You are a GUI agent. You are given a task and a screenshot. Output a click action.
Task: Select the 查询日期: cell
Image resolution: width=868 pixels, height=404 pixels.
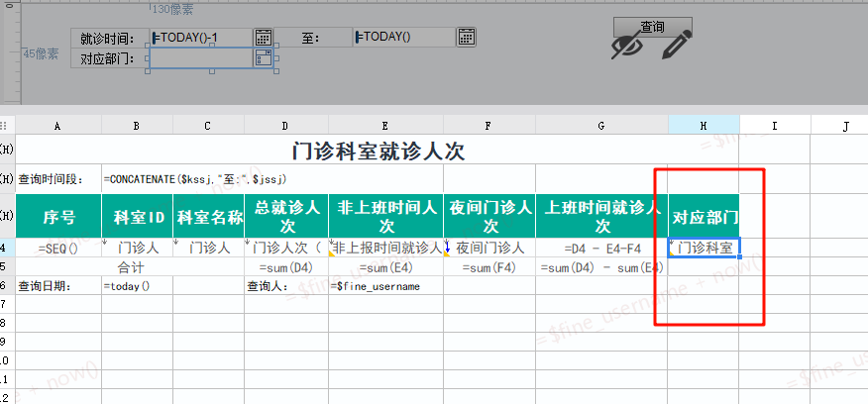click(58, 286)
